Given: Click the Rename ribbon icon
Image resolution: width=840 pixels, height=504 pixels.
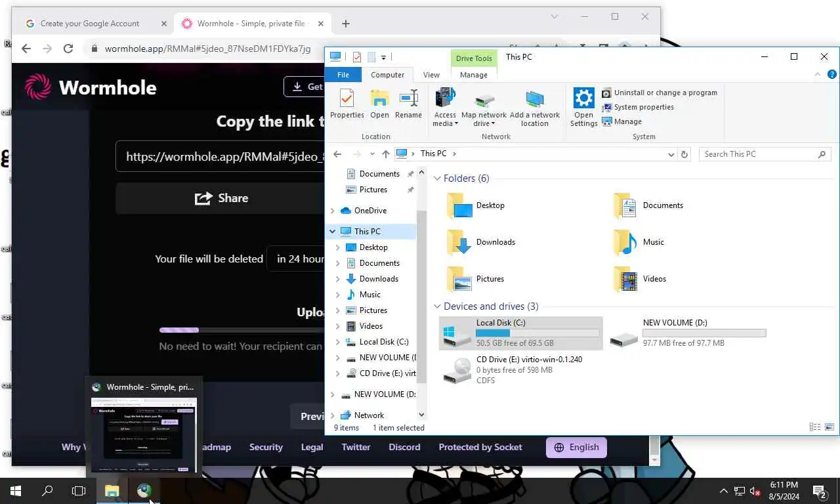Looking at the screenshot, I should [408, 104].
